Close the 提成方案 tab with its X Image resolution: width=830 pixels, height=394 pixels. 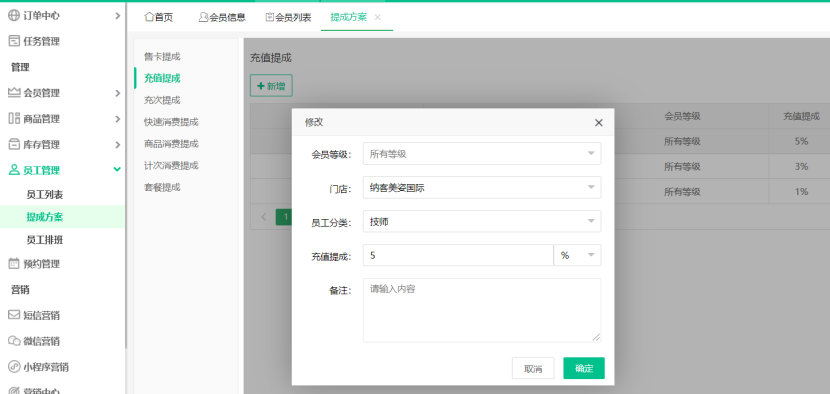377,17
